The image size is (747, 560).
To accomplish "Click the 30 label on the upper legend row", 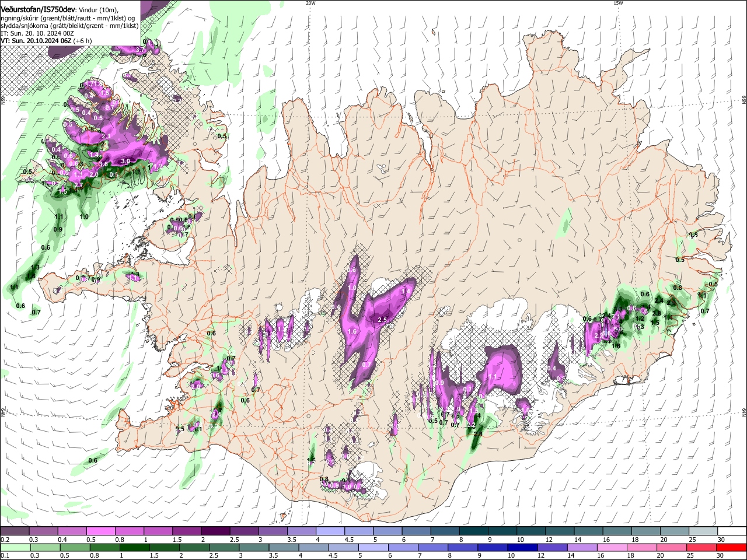I will (x=721, y=540).
